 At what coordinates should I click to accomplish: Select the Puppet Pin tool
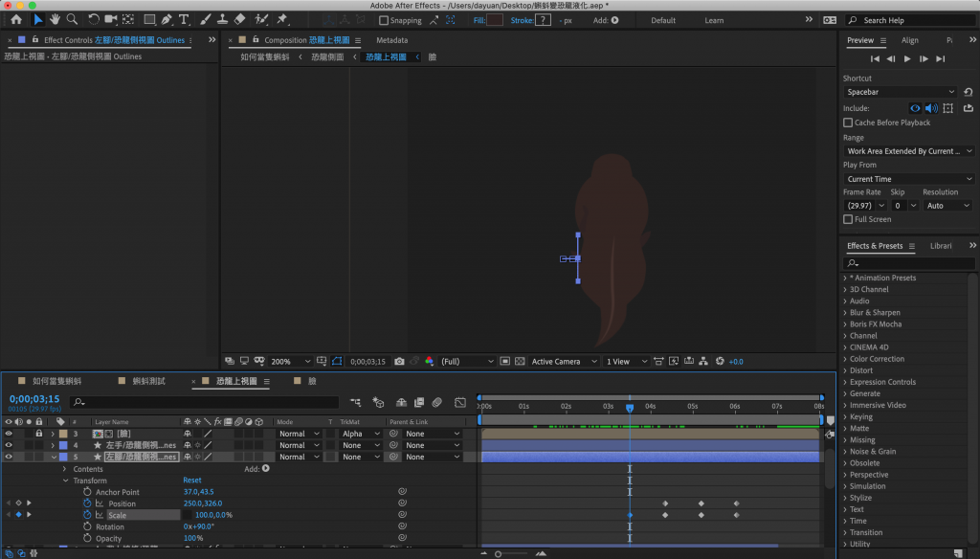[x=282, y=20]
